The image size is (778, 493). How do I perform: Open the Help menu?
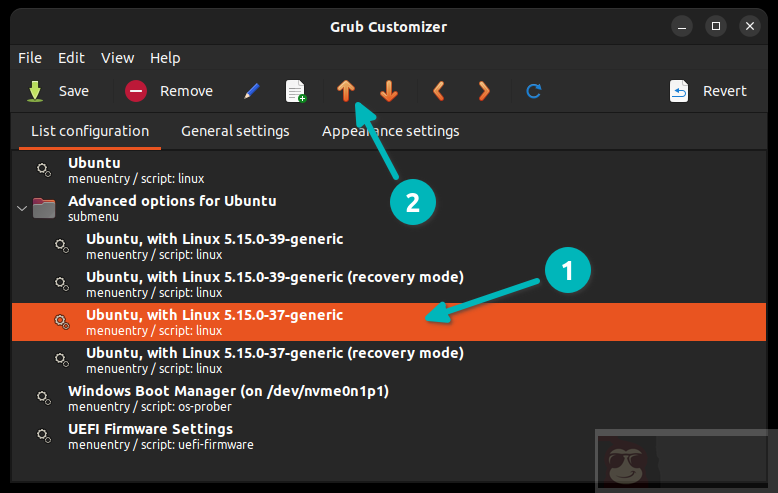165,58
